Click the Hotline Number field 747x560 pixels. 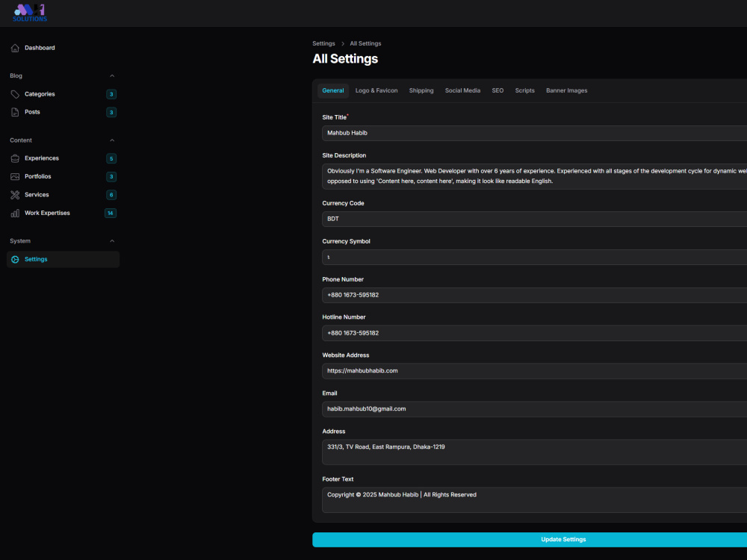click(x=535, y=333)
